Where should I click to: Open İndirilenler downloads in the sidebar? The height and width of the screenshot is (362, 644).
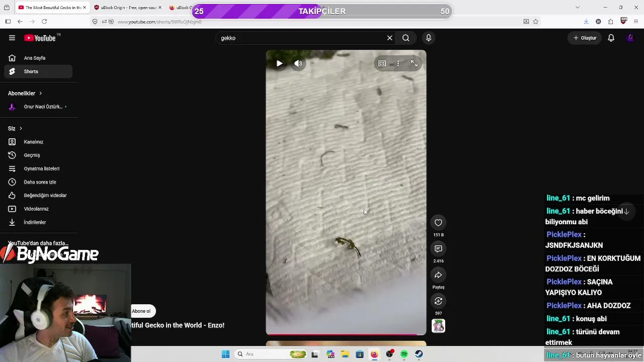[38, 222]
